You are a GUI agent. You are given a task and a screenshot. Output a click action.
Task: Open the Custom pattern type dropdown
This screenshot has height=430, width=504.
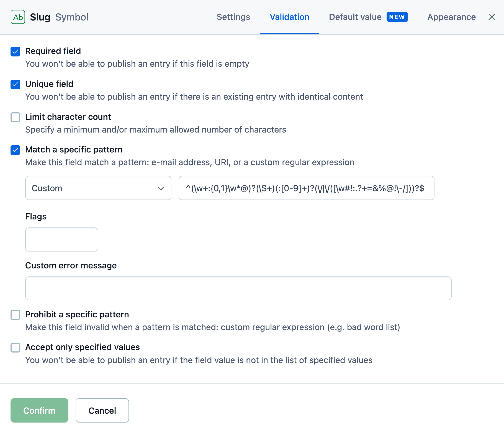click(98, 188)
